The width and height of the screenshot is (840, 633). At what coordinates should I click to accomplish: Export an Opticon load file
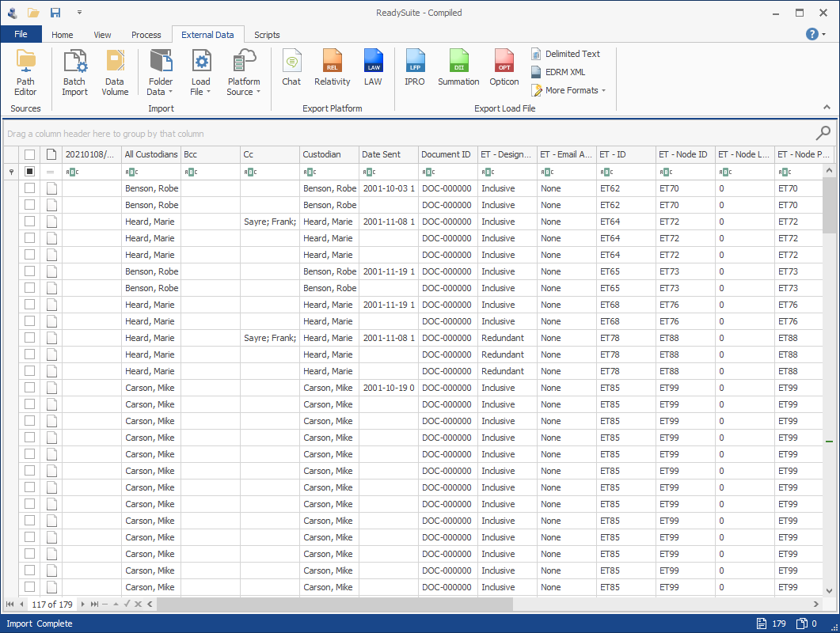(x=504, y=67)
